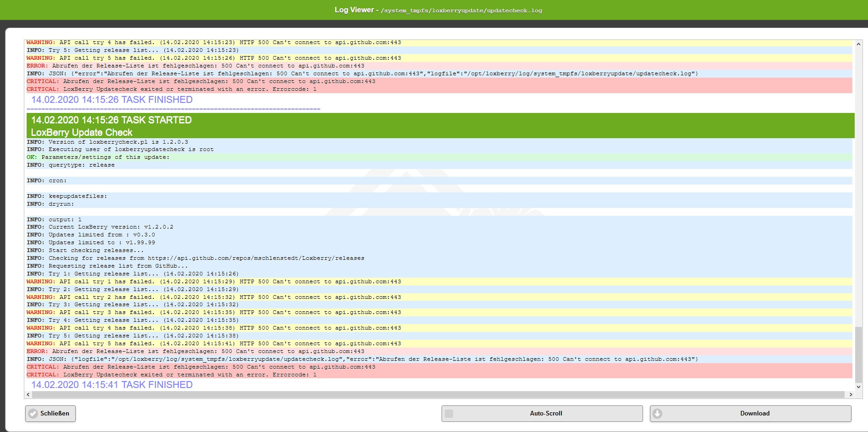
Task: Select 'Requesting release list from GitHub...' line
Action: point(439,266)
